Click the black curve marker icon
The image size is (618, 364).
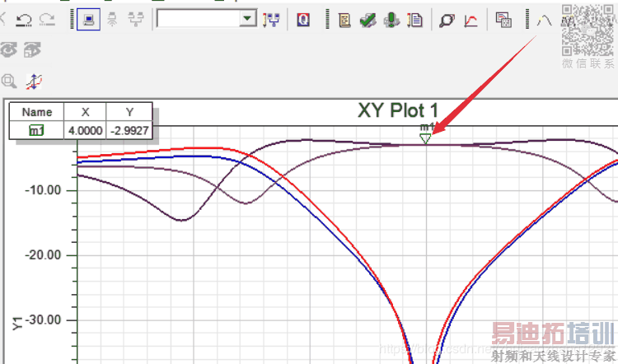click(x=545, y=20)
